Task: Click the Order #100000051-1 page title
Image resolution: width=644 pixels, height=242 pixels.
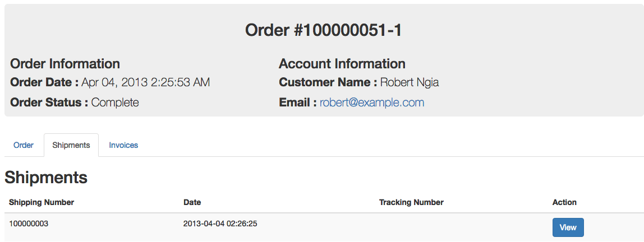Action: (x=324, y=30)
